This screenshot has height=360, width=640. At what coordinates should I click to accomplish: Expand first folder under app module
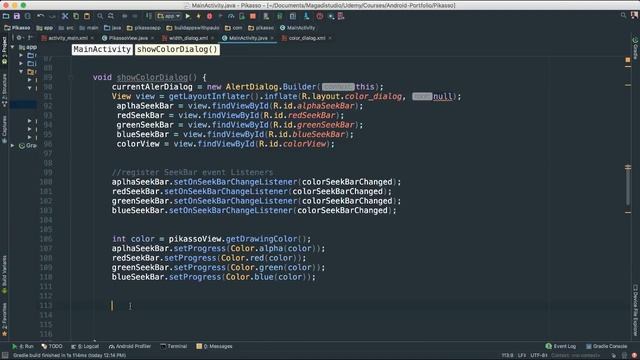coord(21,55)
